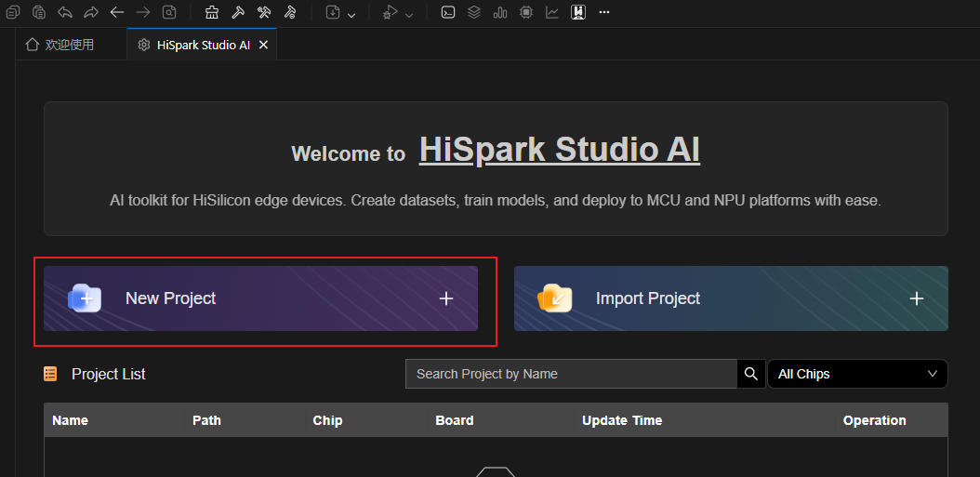Open the terminal icon in the toolbar
The width and height of the screenshot is (980, 477).
pyautogui.click(x=448, y=12)
